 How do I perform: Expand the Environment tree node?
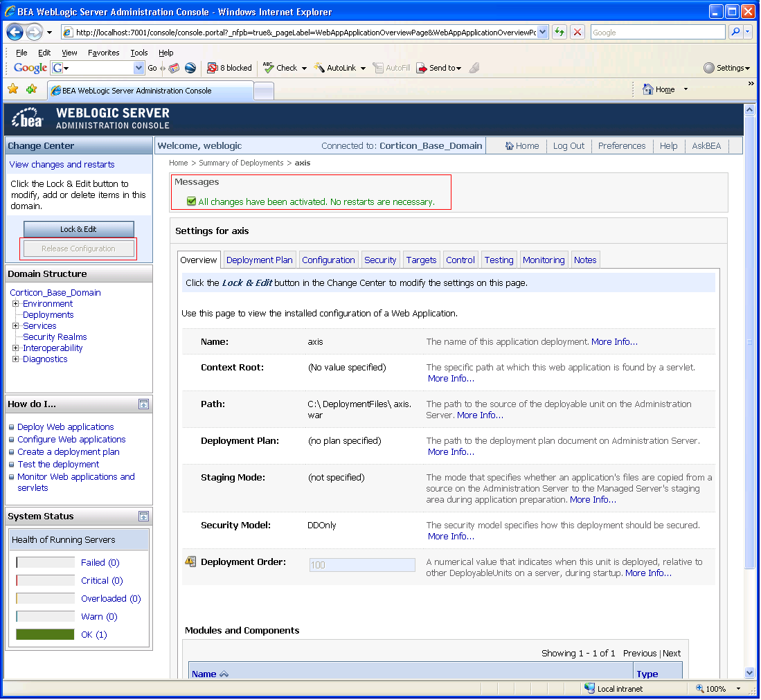pyautogui.click(x=15, y=304)
